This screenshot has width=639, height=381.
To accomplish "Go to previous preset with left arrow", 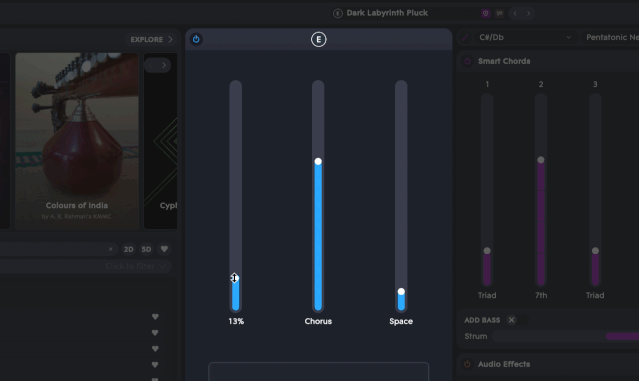I will 515,13.
